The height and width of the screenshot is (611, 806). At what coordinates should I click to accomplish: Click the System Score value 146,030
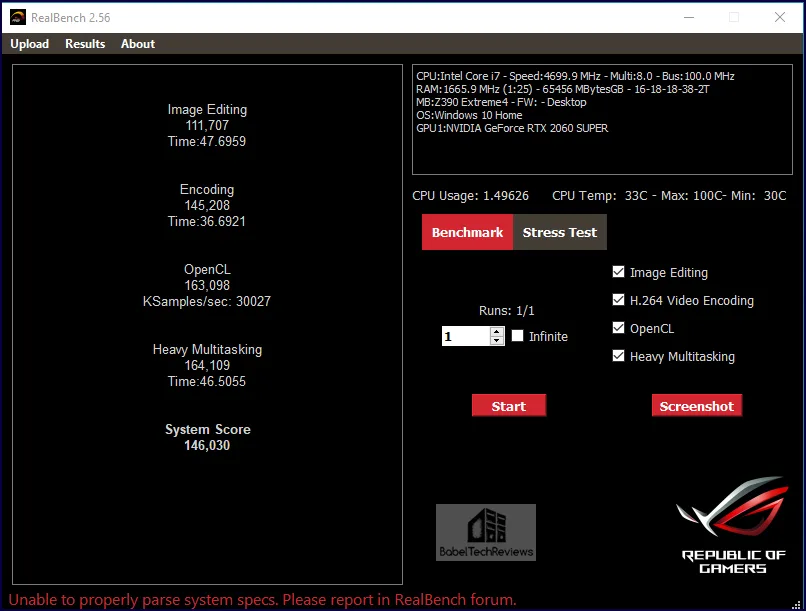click(x=207, y=446)
